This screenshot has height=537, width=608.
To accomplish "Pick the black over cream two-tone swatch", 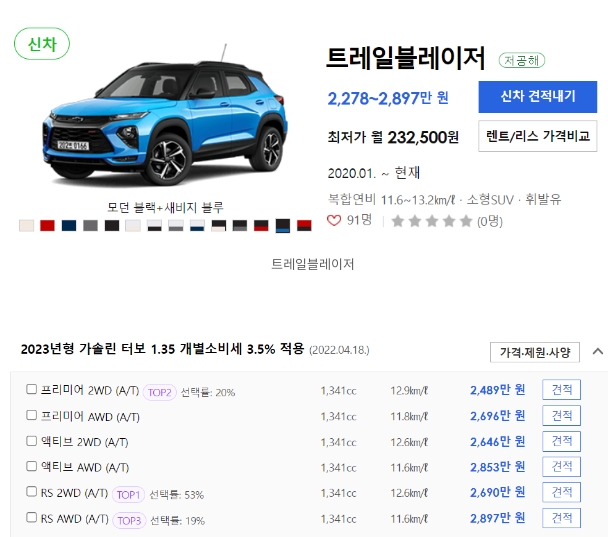I will (218, 225).
